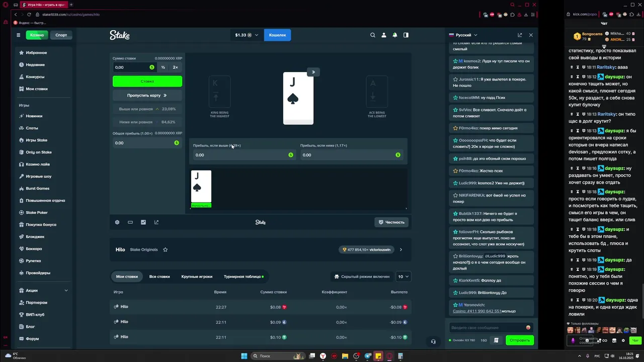This screenshot has height=362, width=644.
Task: Click the skip arrow on the Jack card
Action: [x=313, y=72]
